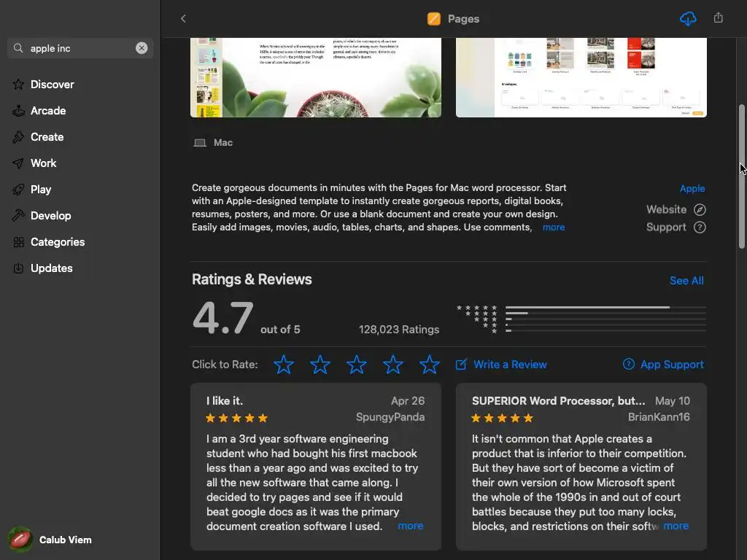Click the Updates download-arrow icon
Image resolution: width=747 pixels, height=560 pixels.
tap(18, 268)
